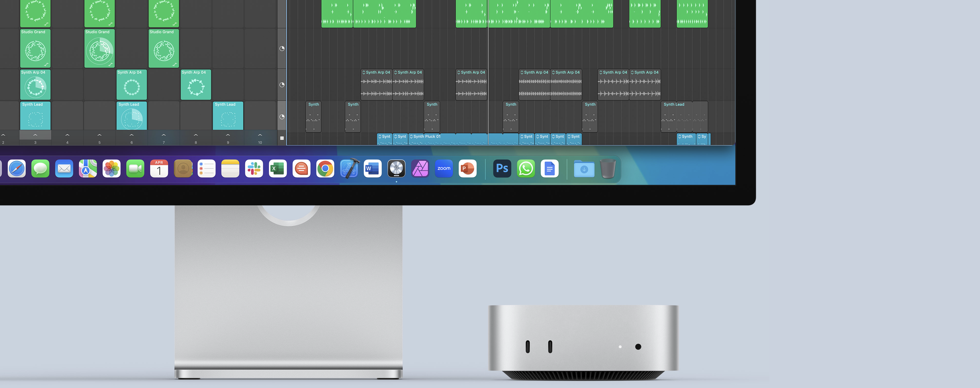Open Google Chrome from dock
Screen dimensions: 980x388
[x=325, y=169]
